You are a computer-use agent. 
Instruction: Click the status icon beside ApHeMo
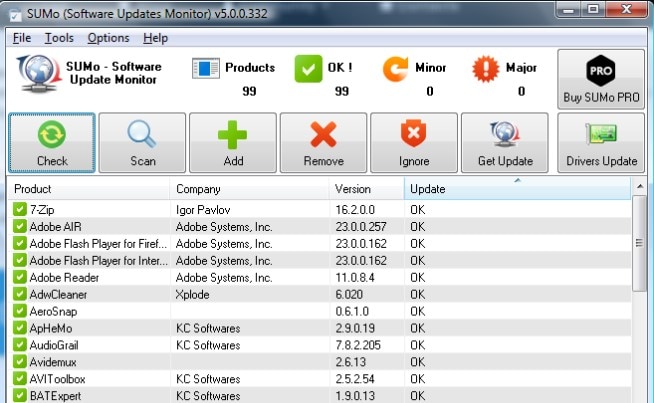click(20, 327)
